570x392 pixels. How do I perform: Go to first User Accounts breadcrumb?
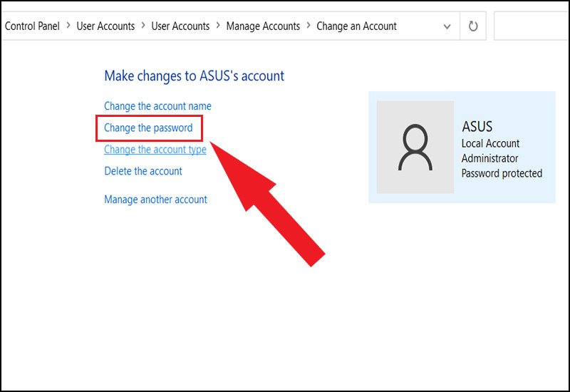(x=105, y=26)
